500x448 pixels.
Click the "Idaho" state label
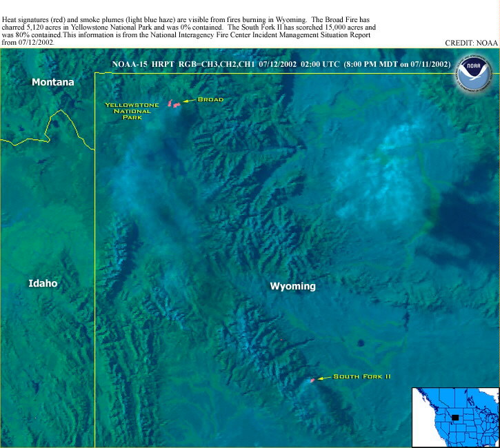point(43,283)
